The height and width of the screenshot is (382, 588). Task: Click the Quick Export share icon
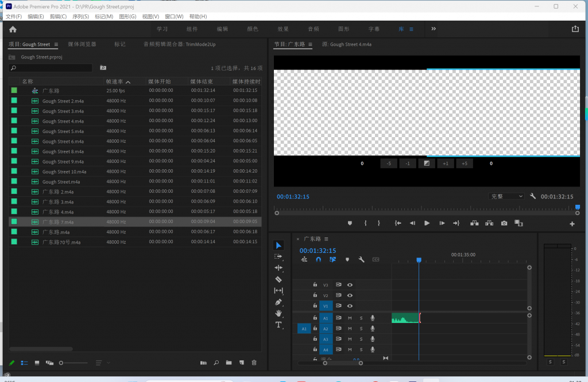[575, 29]
